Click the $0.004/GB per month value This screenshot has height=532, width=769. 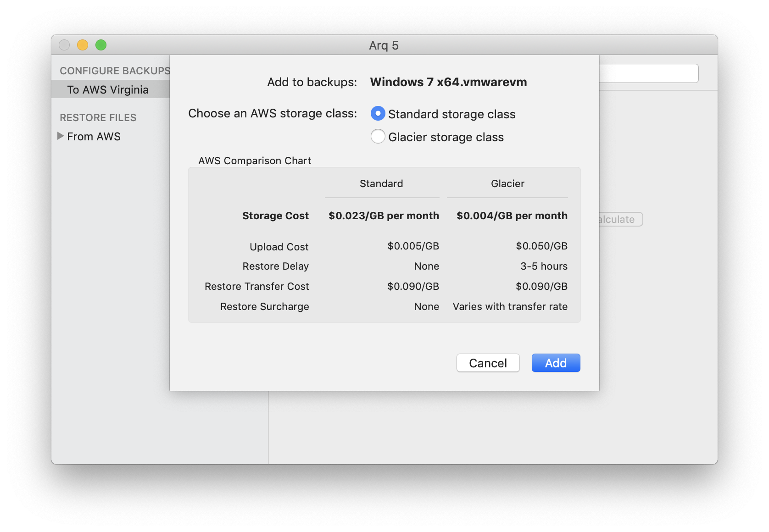(x=512, y=216)
